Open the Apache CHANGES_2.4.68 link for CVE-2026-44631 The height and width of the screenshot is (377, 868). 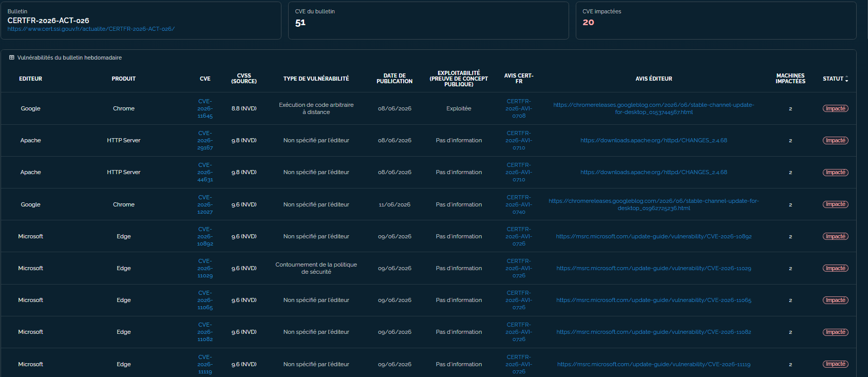654,172
